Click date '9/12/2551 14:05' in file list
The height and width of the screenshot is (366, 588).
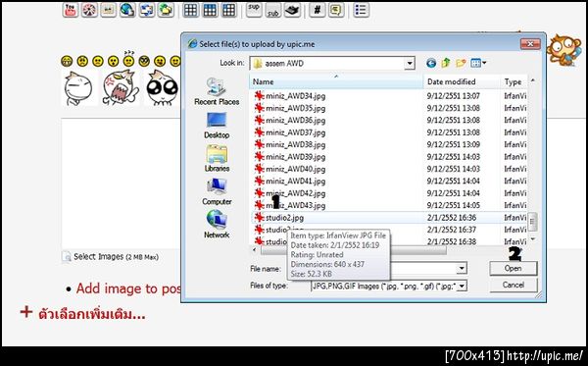pos(454,205)
